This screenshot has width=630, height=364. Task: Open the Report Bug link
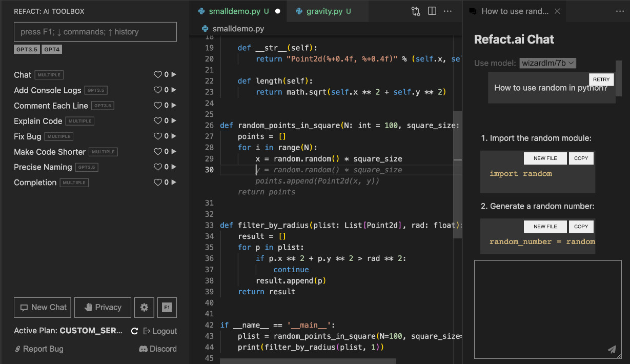click(x=39, y=349)
